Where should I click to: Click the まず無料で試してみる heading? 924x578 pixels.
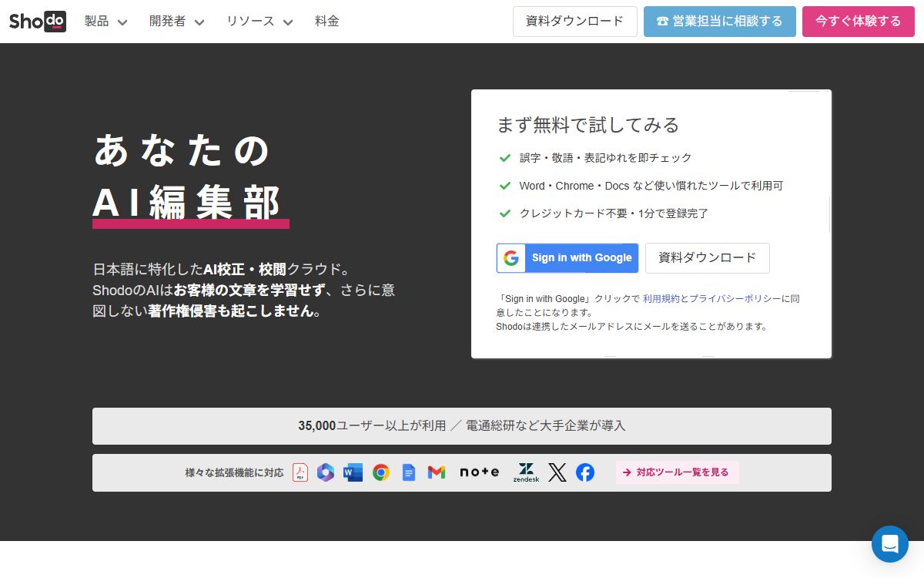[588, 125]
